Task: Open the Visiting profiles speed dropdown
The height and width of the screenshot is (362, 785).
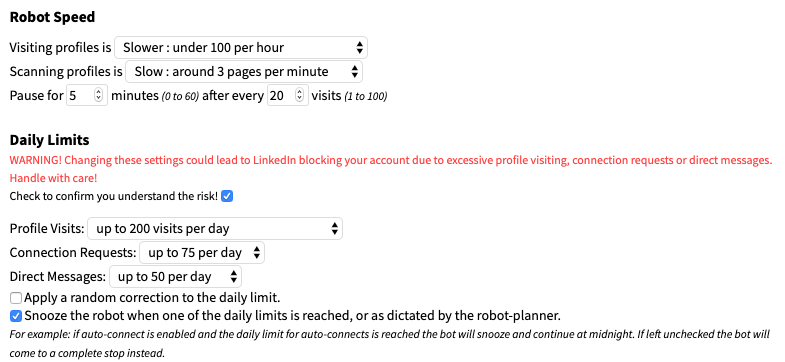Action: pos(241,48)
